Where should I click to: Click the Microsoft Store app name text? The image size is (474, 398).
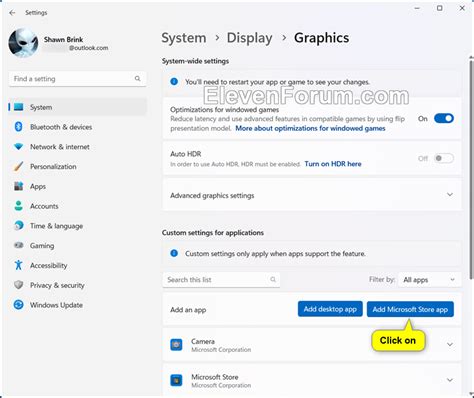point(215,377)
